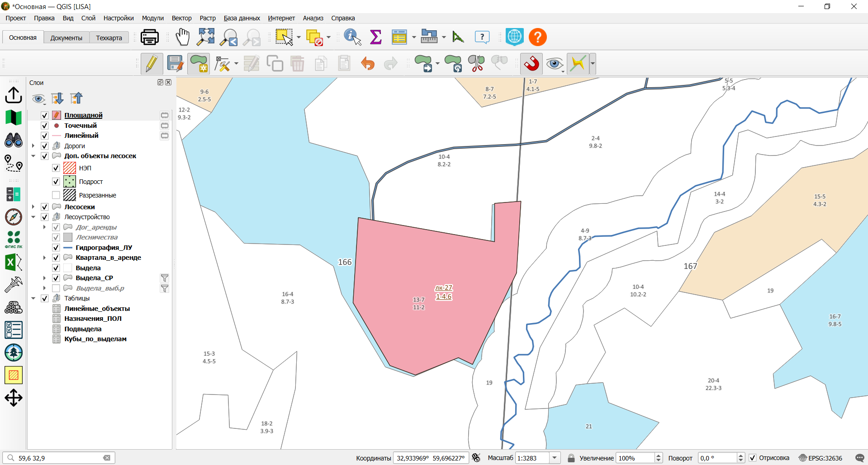Open the Identify Features info tool
The height and width of the screenshot is (465, 868).
click(x=352, y=37)
